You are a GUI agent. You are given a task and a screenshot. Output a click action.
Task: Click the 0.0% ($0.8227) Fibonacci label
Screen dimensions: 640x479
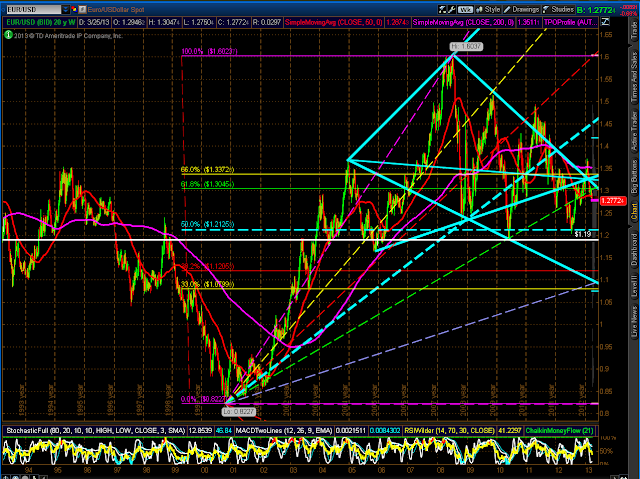[x=204, y=399]
